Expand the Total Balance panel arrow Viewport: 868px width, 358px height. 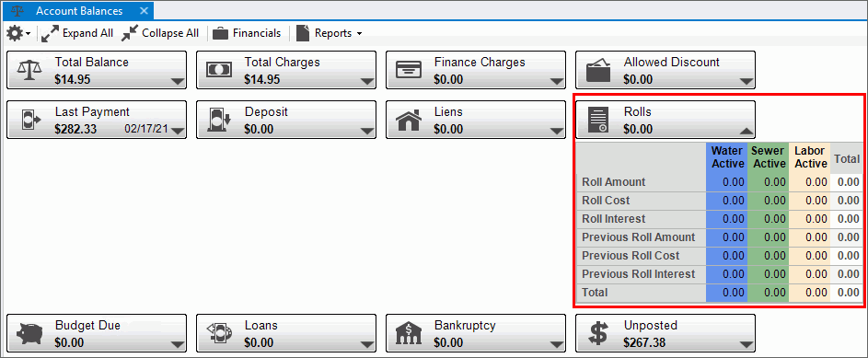point(177,82)
